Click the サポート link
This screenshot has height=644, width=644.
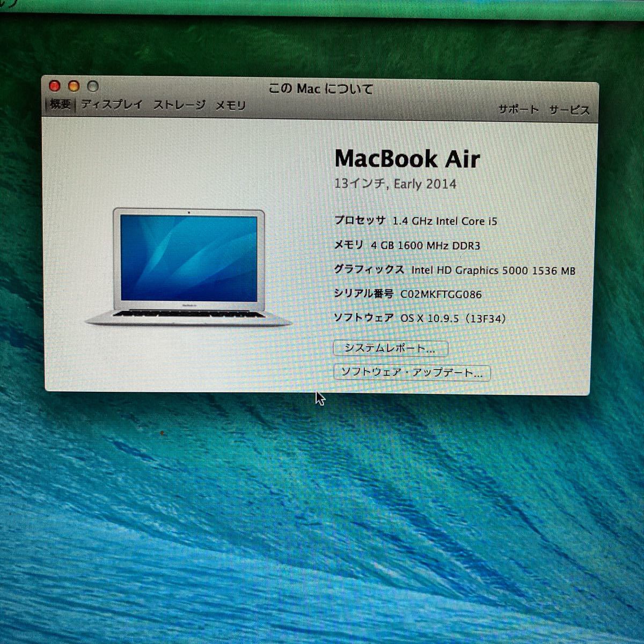(518, 109)
